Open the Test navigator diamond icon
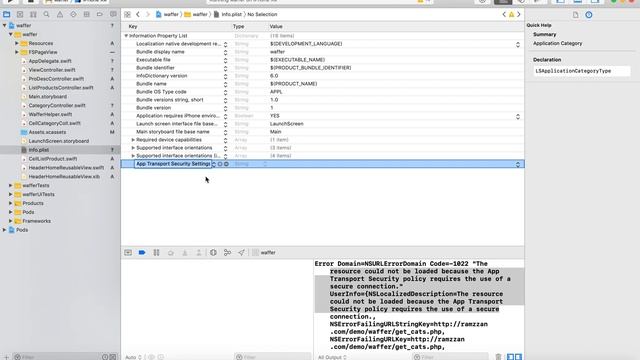 coord(73,14)
